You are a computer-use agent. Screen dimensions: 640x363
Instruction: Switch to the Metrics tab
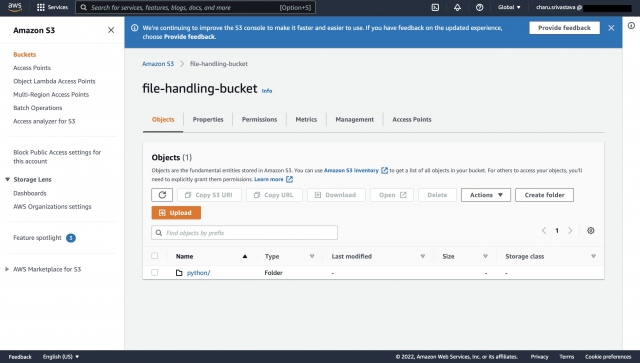(306, 119)
